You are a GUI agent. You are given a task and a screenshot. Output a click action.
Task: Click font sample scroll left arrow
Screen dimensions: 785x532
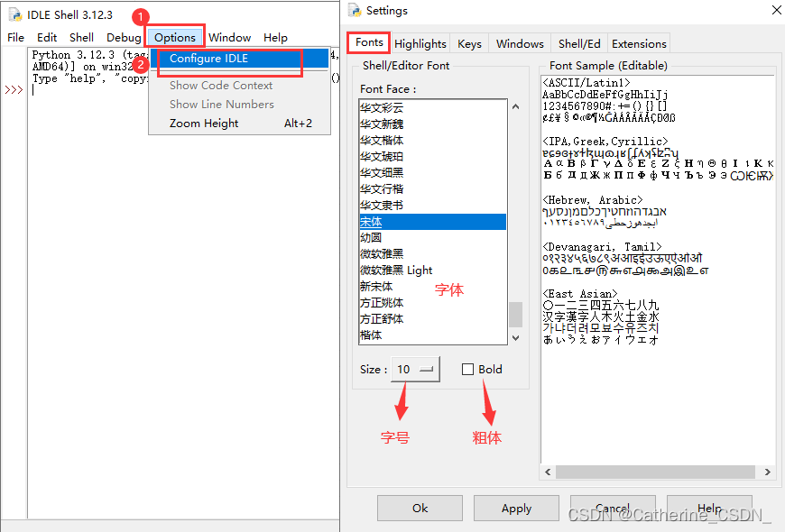pyautogui.click(x=548, y=472)
